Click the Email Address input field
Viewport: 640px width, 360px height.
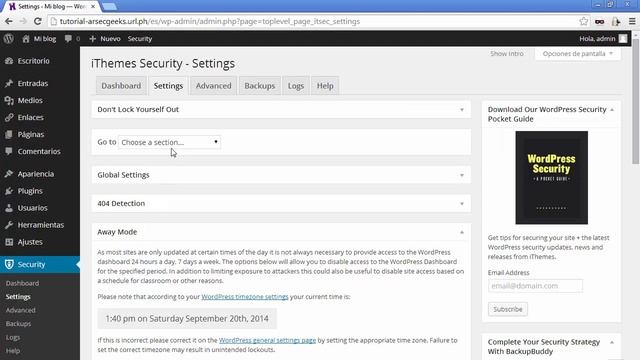click(535, 286)
